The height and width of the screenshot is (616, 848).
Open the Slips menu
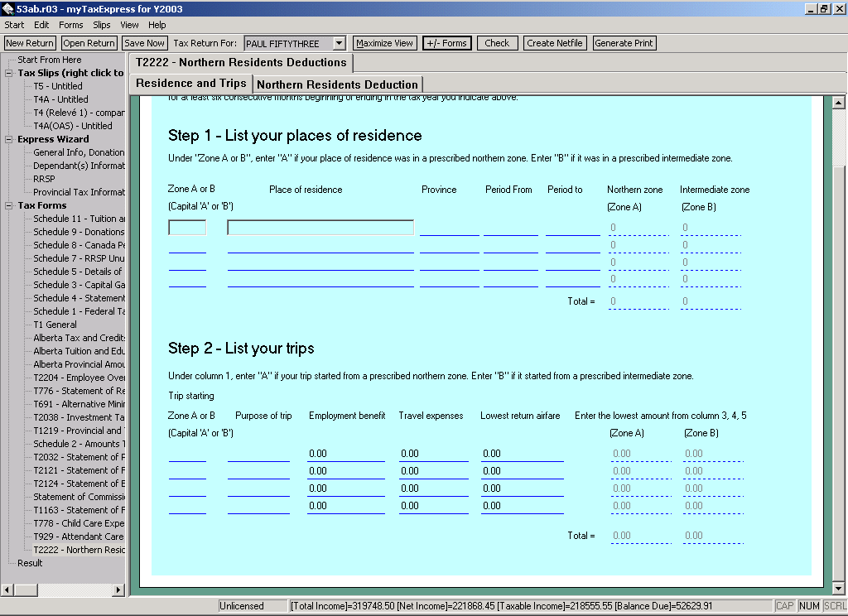tap(102, 25)
